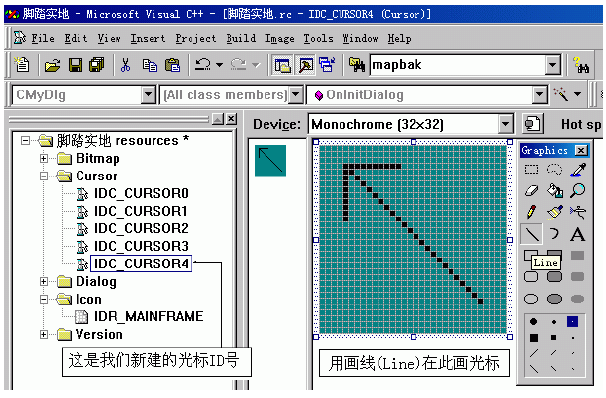The height and width of the screenshot is (398, 606).
Task: Open the OnInitDialog member dropdown
Action: coord(540,95)
